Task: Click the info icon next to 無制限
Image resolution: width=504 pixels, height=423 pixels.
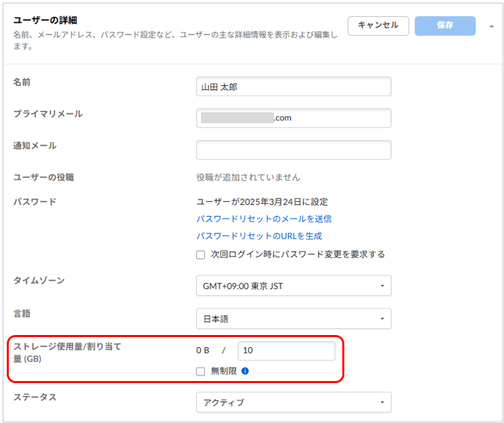Action: tap(246, 371)
